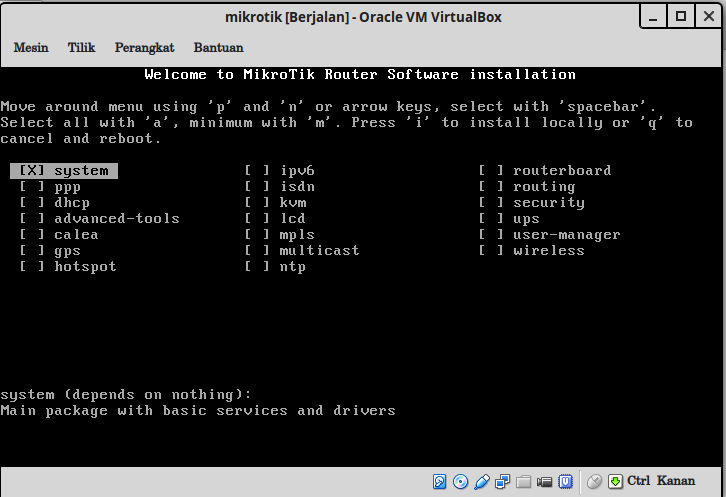726x497 pixels.
Task: Open the Mesin menu
Action: (x=31, y=48)
